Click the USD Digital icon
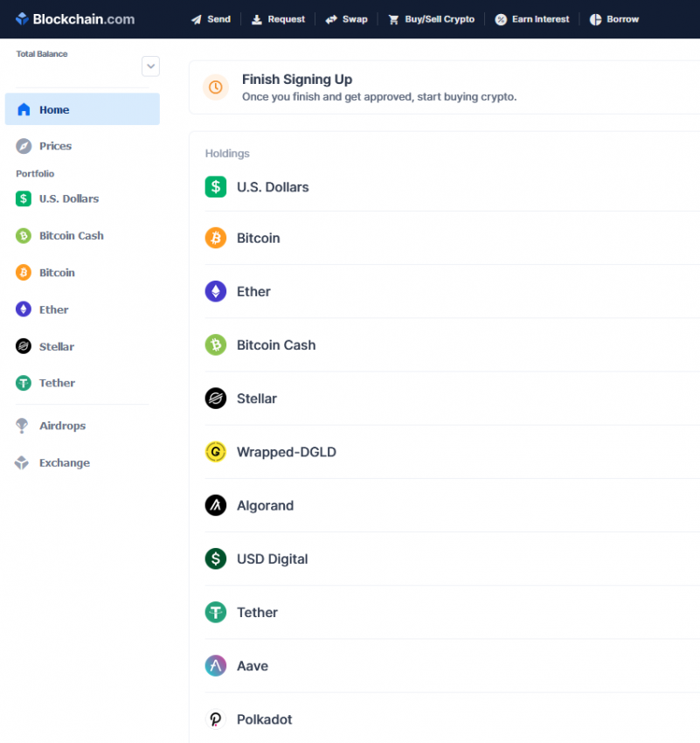 (216, 559)
